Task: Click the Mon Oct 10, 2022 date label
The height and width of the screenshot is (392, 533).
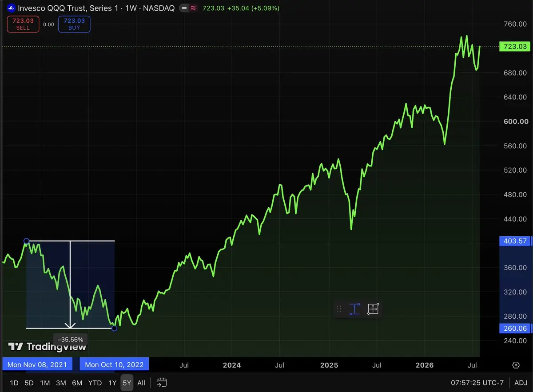Action: [114, 365]
